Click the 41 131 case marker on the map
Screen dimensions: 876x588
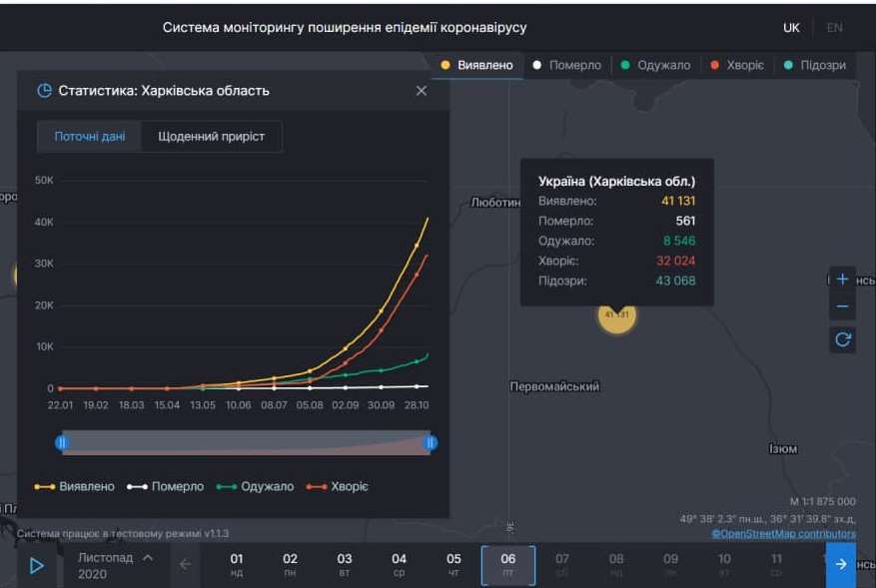pos(616,315)
